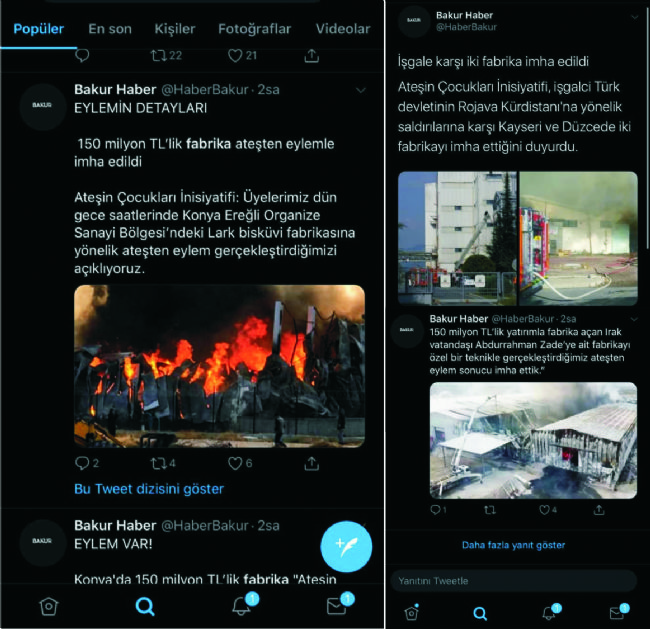Viewport: 650px width, 629px height.
Task: Expand tweet options chevron atop right screen
Action: [x=634, y=17]
